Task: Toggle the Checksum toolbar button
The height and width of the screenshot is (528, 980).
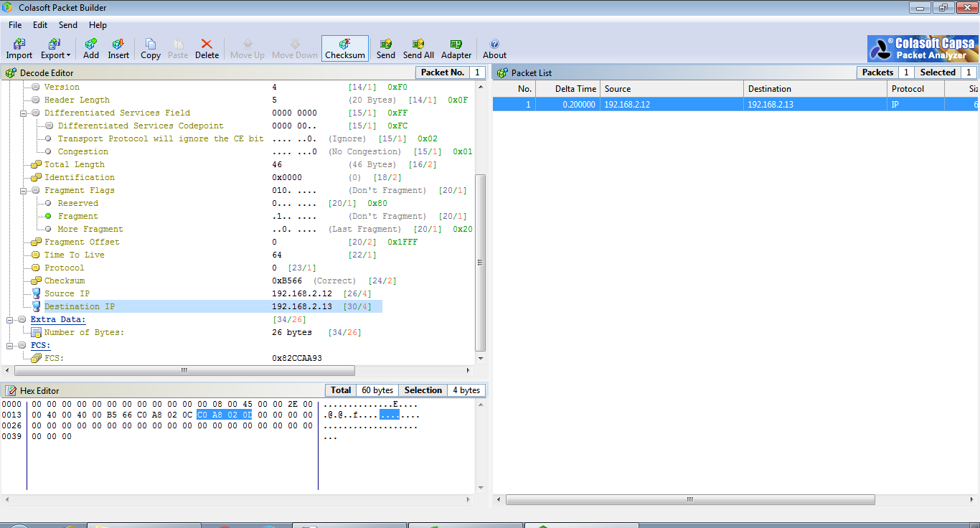Action: 345,48
